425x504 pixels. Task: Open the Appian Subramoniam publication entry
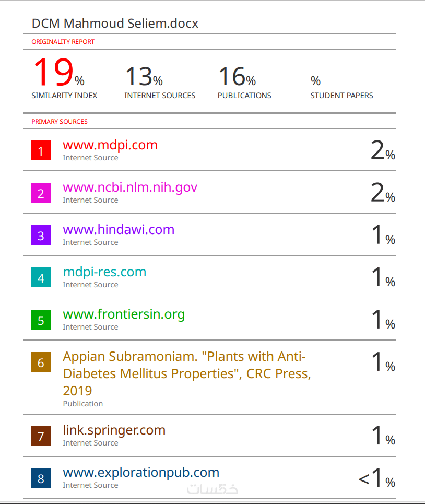tap(186, 373)
